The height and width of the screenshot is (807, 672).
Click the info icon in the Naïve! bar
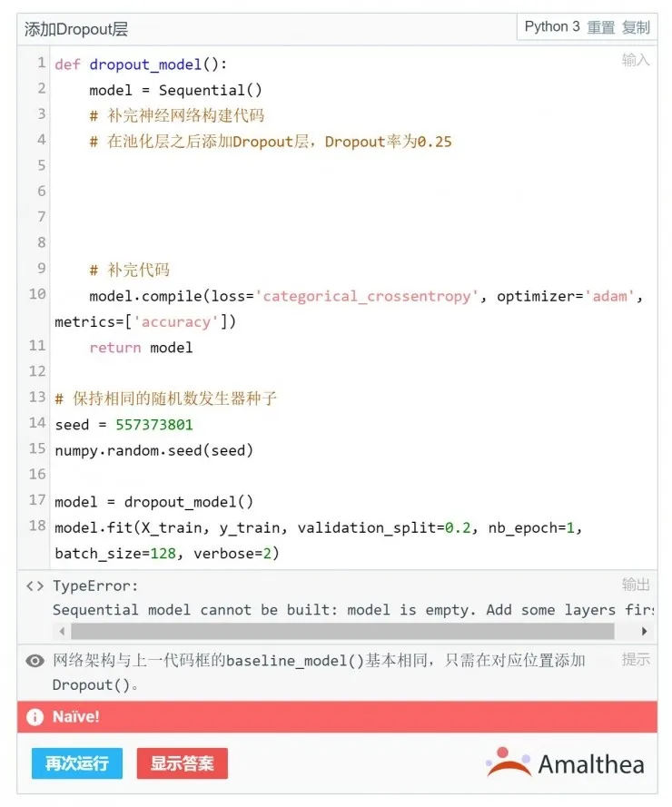point(35,717)
